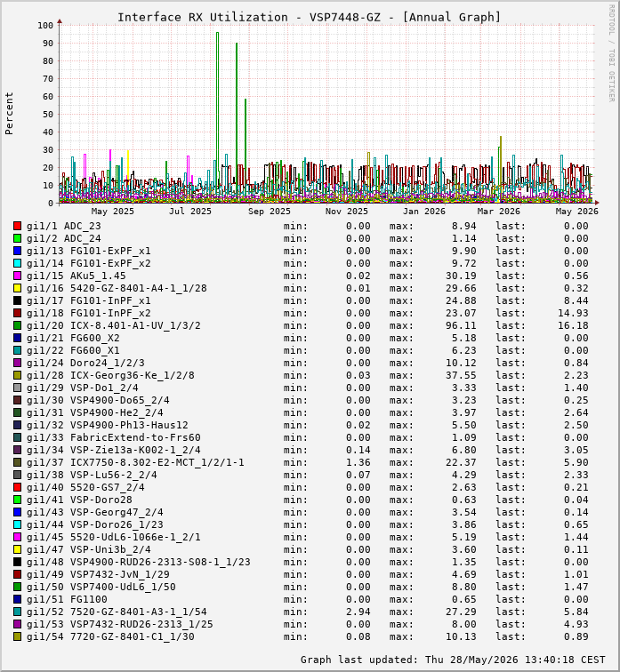Click legend entry gi1/32 VSP4900-Ph13-Haus12
This screenshot has width=620, height=672.
[x=108, y=425]
